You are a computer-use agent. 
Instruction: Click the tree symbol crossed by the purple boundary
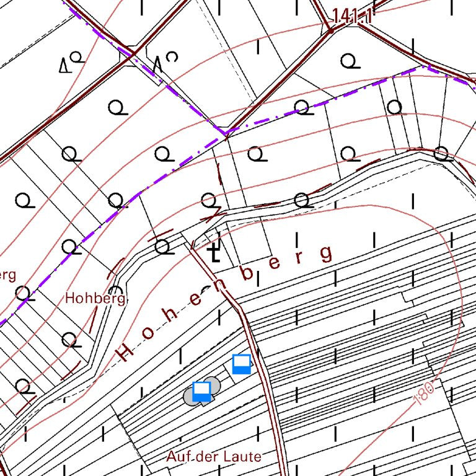click(x=302, y=107)
